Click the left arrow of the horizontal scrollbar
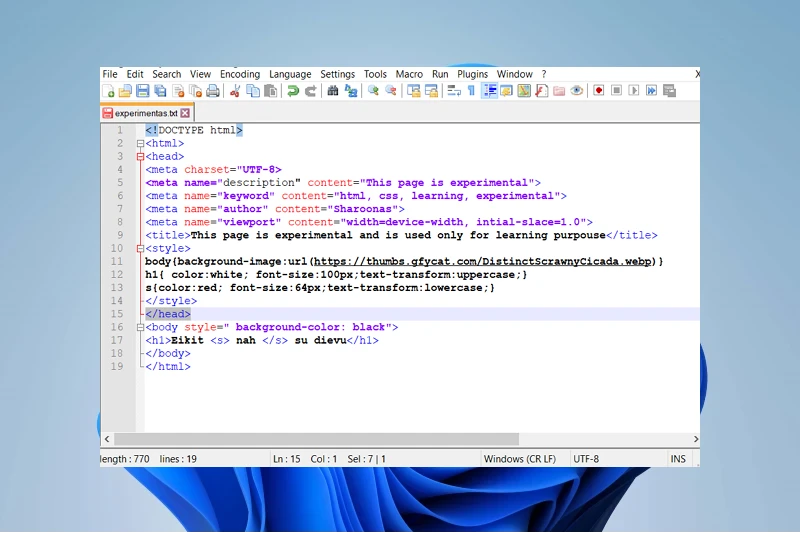Image resolution: width=800 pixels, height=533 pixels. 107,439
